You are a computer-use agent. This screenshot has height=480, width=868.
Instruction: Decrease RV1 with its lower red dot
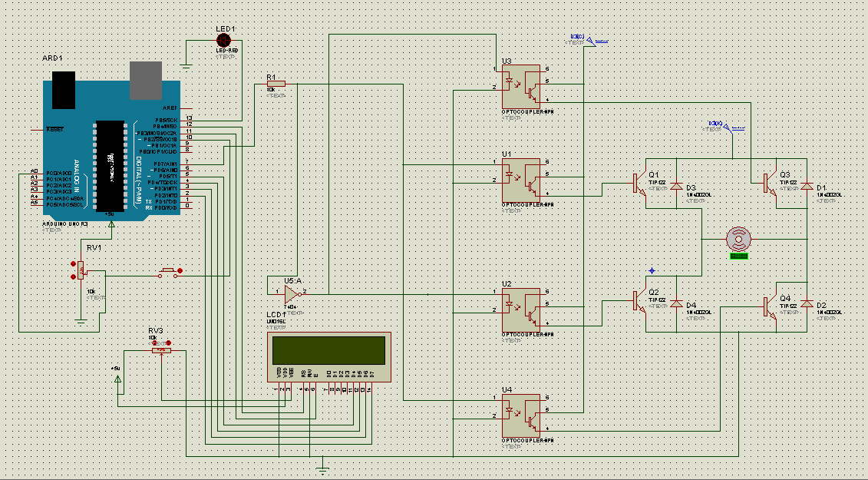[73, 276]
